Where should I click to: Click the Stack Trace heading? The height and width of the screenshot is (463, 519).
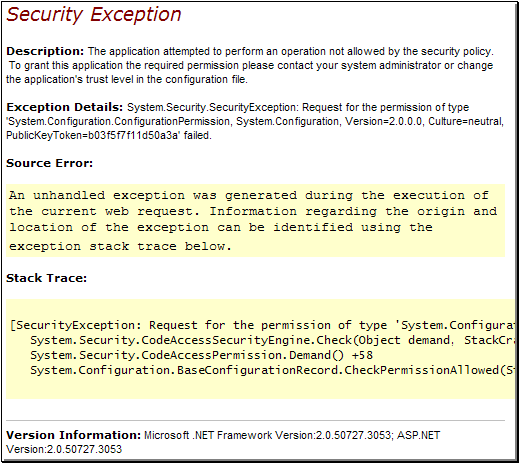click(x=46, y=278)
